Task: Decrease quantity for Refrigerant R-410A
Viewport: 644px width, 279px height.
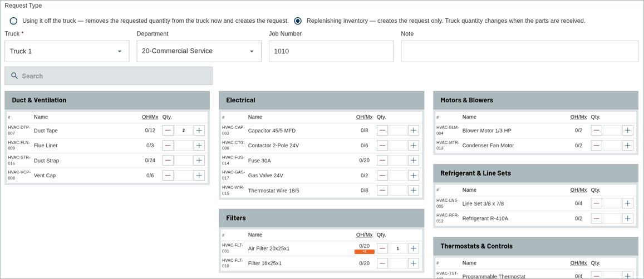Action: coord(597,218)
